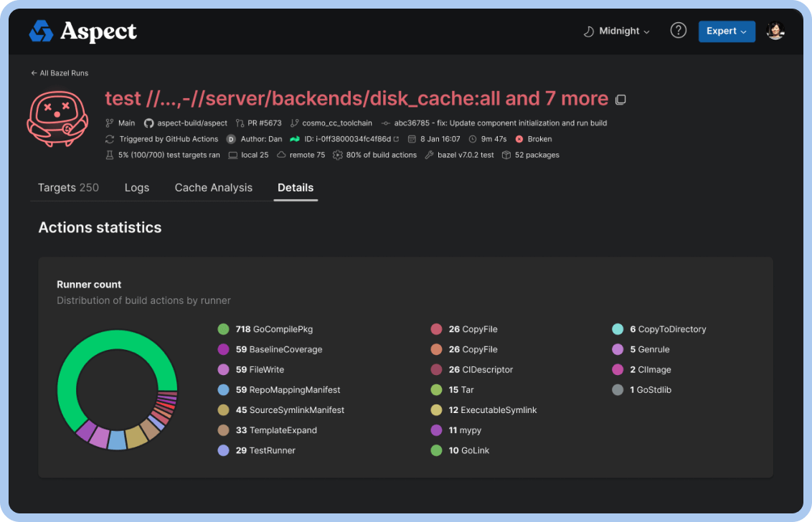Screen dimensions: 812x522
Task: Select the 59 FileWrite legend entry
Action: pyautogui.click(x=250, y=370)
